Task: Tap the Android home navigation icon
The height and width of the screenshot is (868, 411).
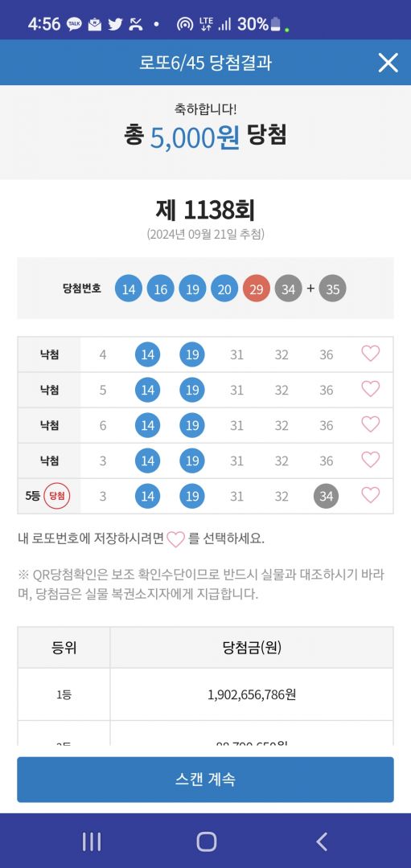Action: (x=206, y=841)
